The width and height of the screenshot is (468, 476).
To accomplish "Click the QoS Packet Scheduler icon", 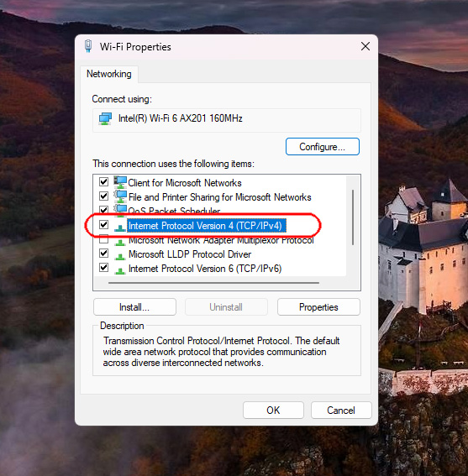I will 120,210.
